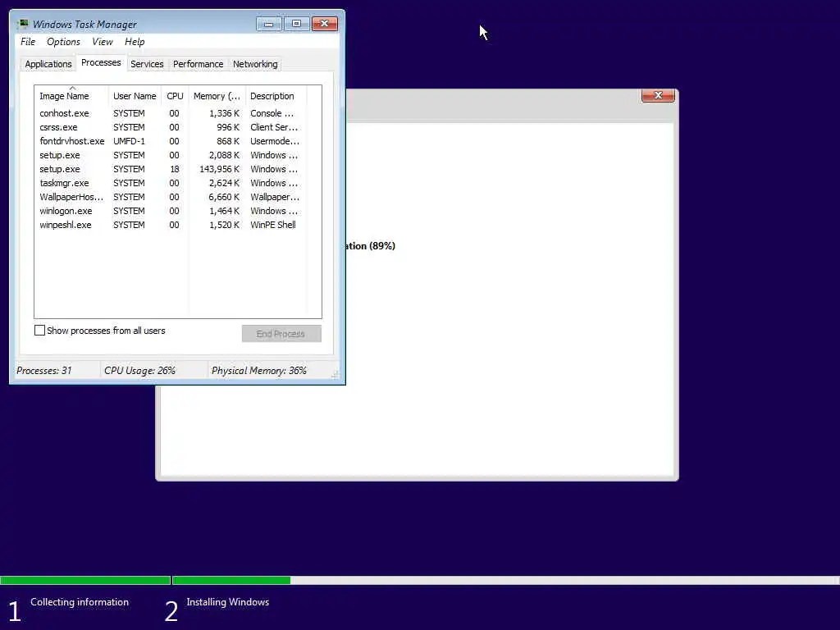Switch to the Services tab
This screenshot has width=840, height=630.
click(x=147, y=64)
